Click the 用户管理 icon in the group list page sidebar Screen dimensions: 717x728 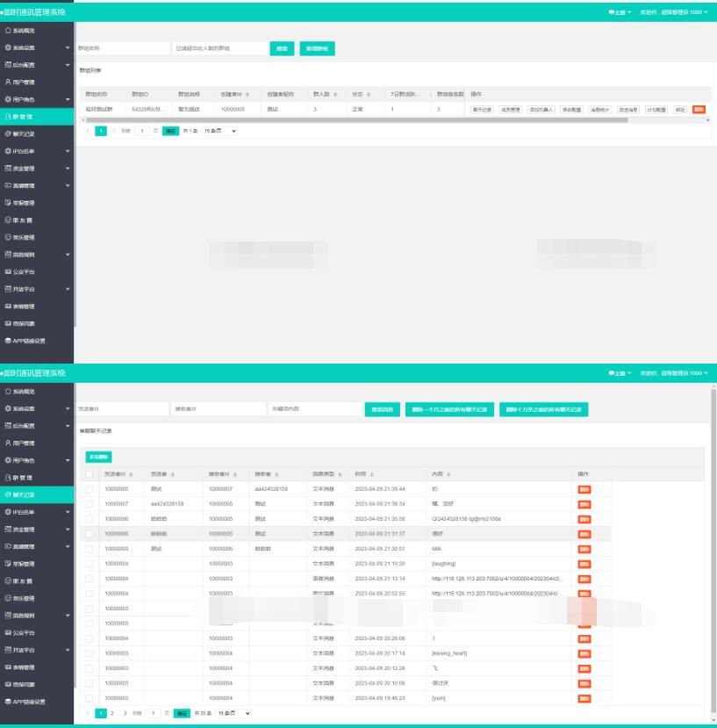pos(8,81)
